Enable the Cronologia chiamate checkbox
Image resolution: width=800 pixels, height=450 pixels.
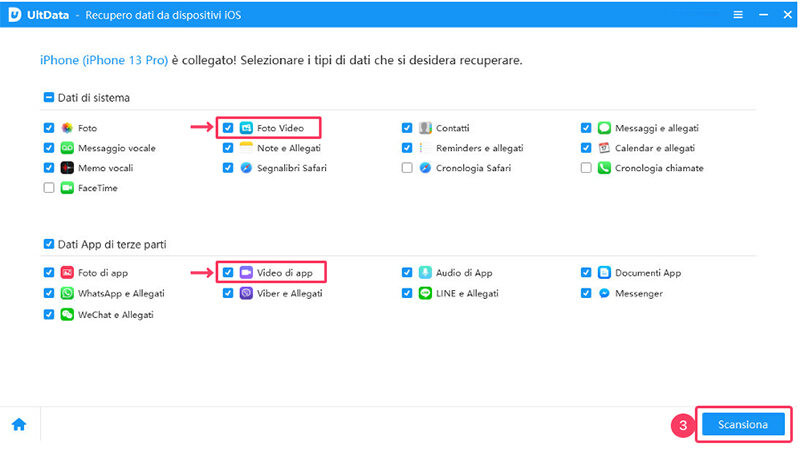click(x=586, y=168)
